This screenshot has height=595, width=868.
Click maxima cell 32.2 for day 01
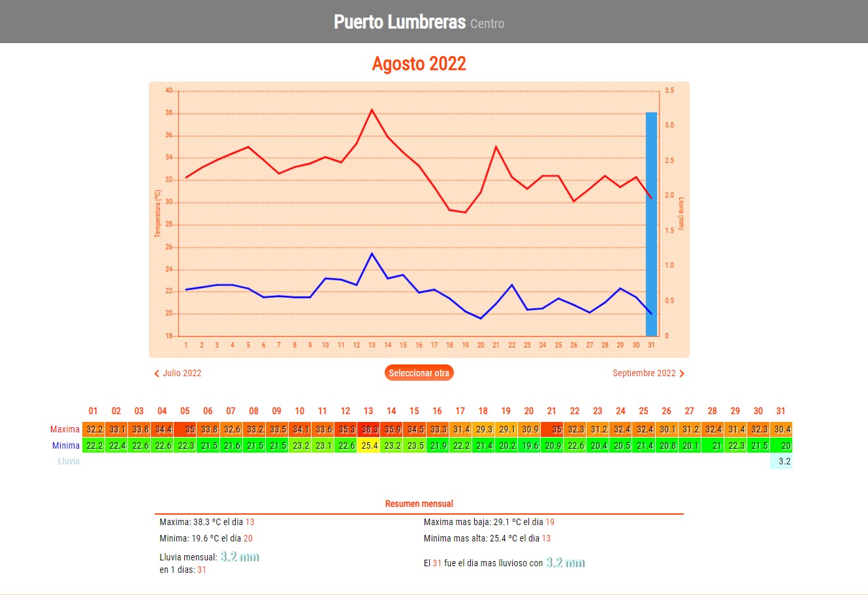[93, 429]
